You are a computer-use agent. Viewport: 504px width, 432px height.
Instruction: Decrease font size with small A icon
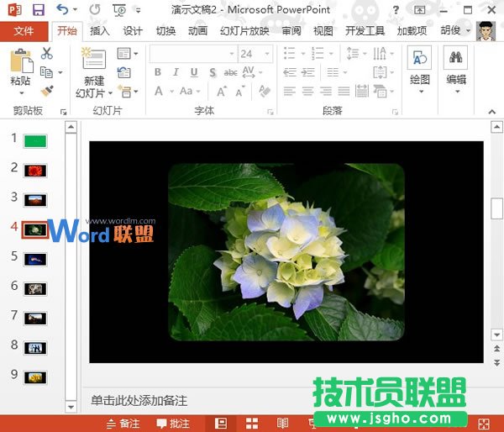[x=240, y=92]
